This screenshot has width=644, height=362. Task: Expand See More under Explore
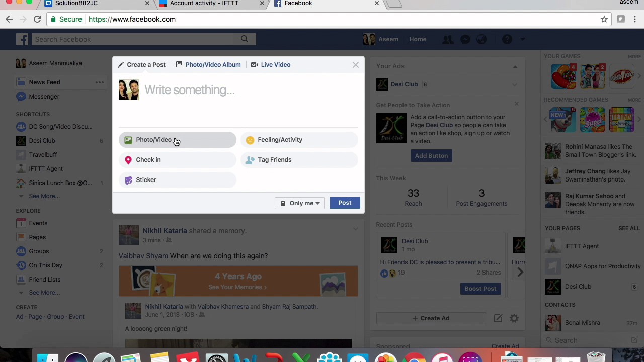(x=44, y=293)
